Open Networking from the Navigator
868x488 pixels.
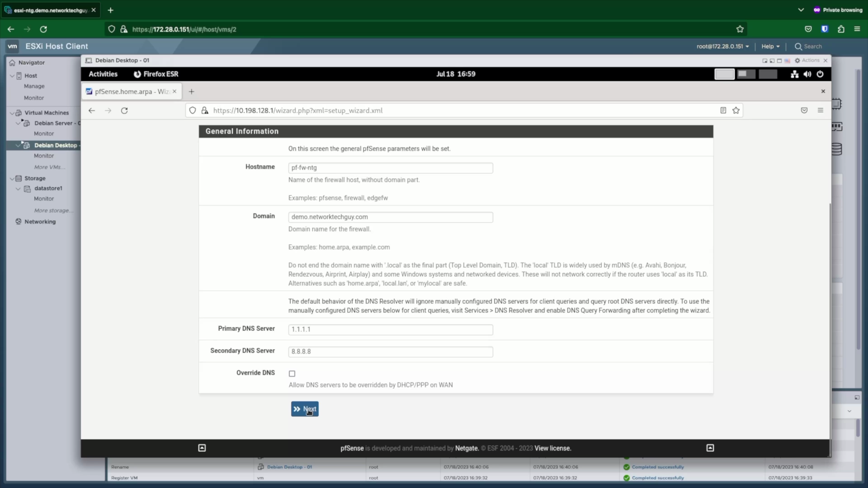click(40, 221)
